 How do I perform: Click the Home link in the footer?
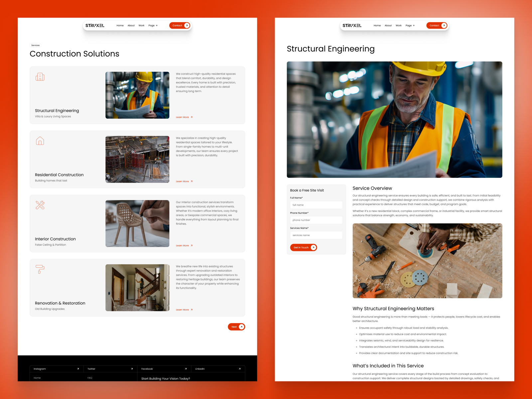(x=37, y=378)
